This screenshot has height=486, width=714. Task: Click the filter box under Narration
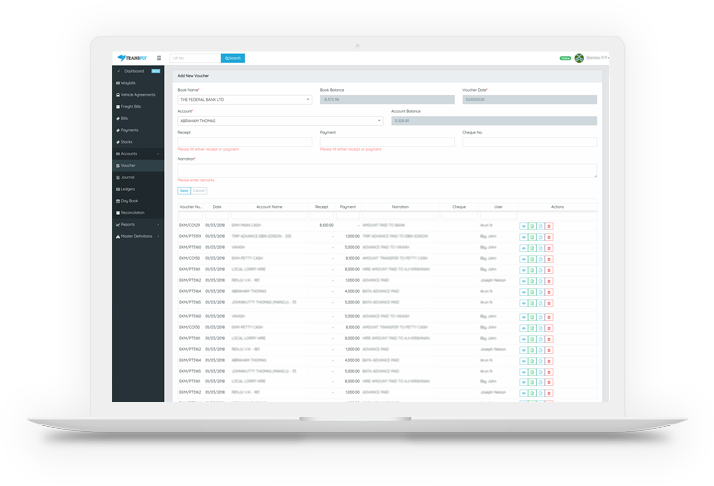pos(400,215)
